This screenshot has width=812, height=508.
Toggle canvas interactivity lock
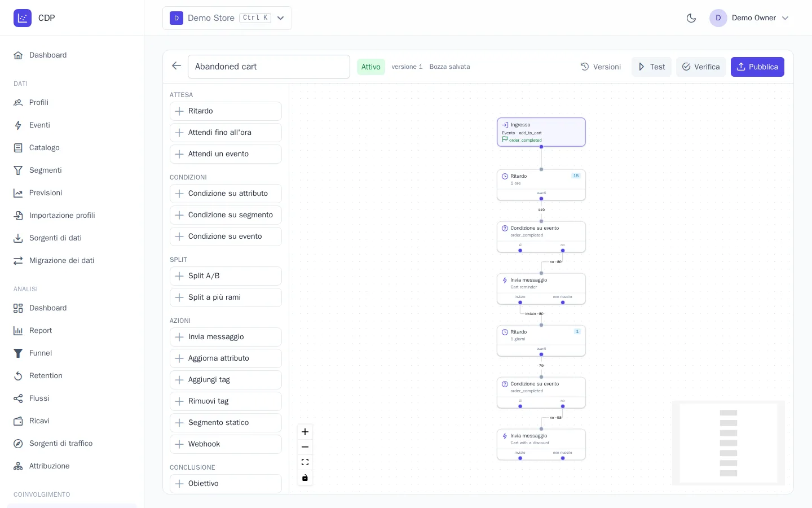[305, 478]
